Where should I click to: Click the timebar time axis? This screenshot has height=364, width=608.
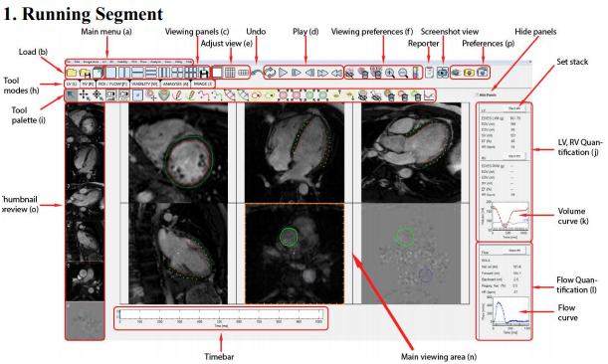pyautogui.click(x=221, y=318)
